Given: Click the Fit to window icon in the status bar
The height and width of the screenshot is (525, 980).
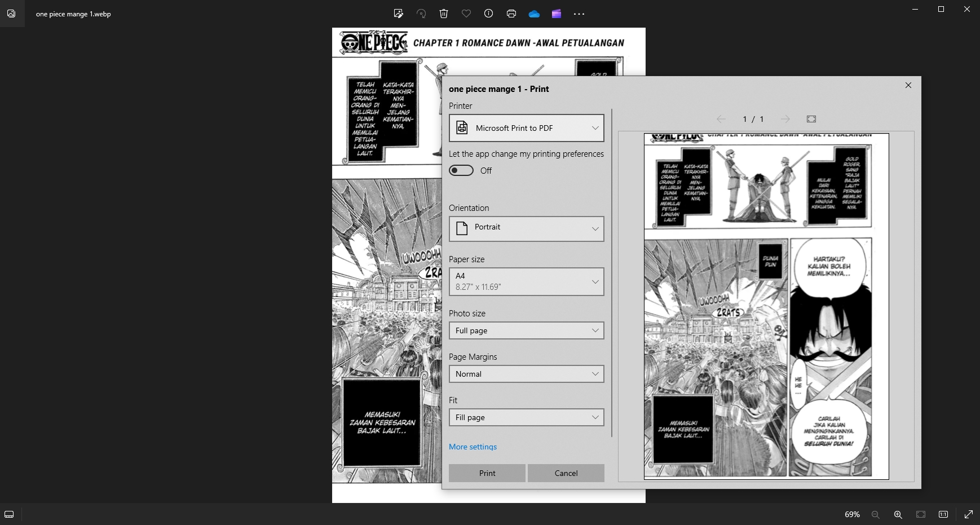Looking at the screenshot, I should [x=921, y=514].
